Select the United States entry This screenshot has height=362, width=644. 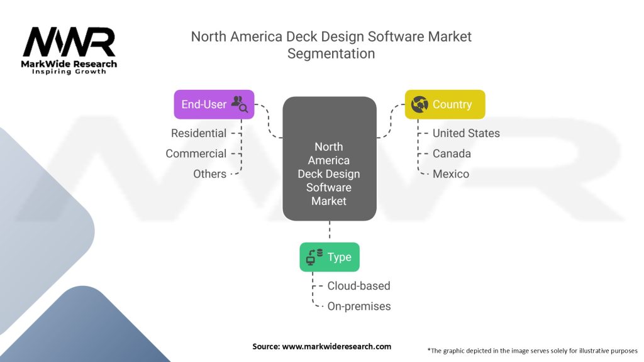click(x=466, y=133)
